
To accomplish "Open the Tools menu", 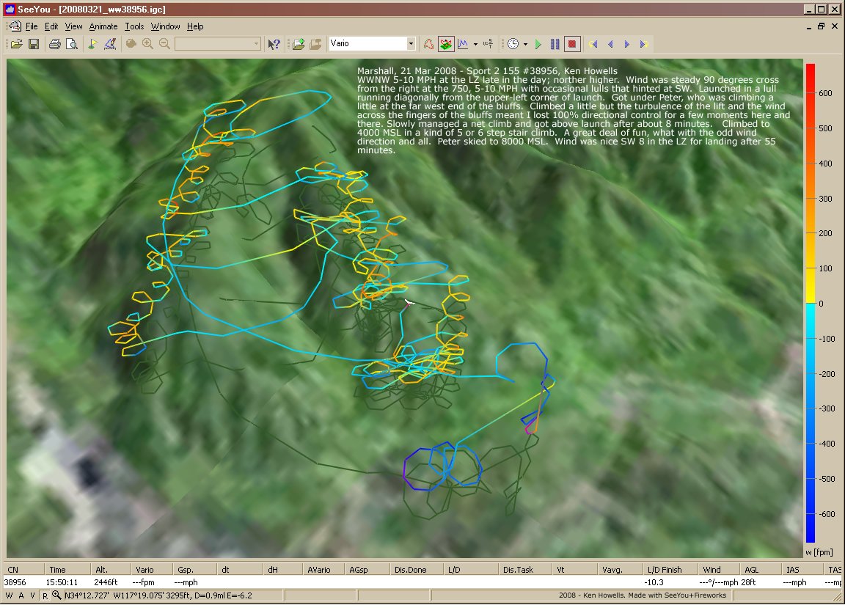I will coord(134,26).
